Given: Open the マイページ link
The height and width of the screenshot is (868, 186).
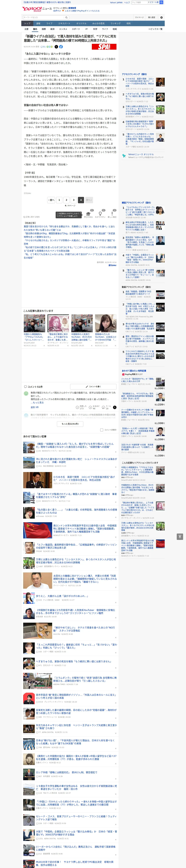Looking at the screenshot, I should click(x=139, y=17).
